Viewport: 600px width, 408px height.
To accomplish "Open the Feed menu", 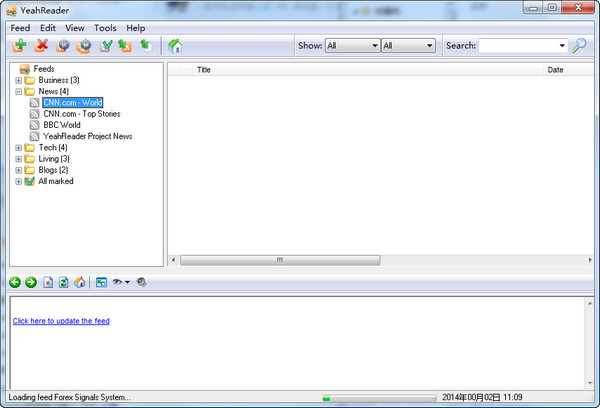I will tap(20, 28).
